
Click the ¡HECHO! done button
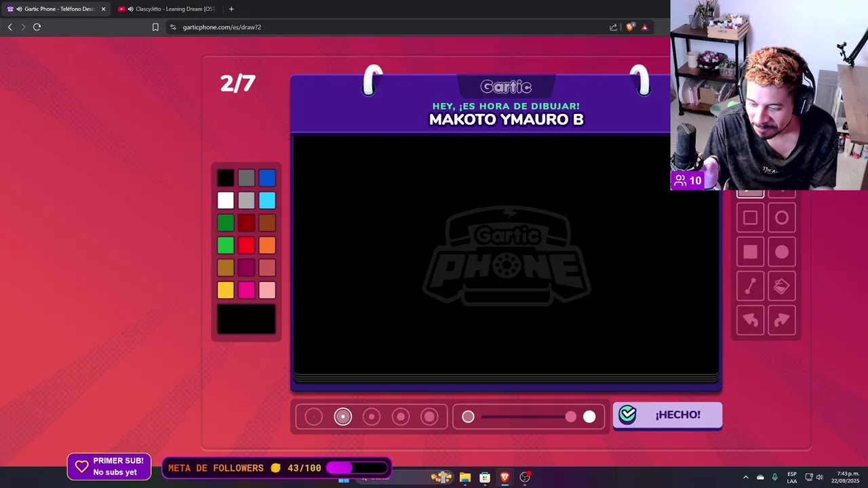click(x=667, y=415)
